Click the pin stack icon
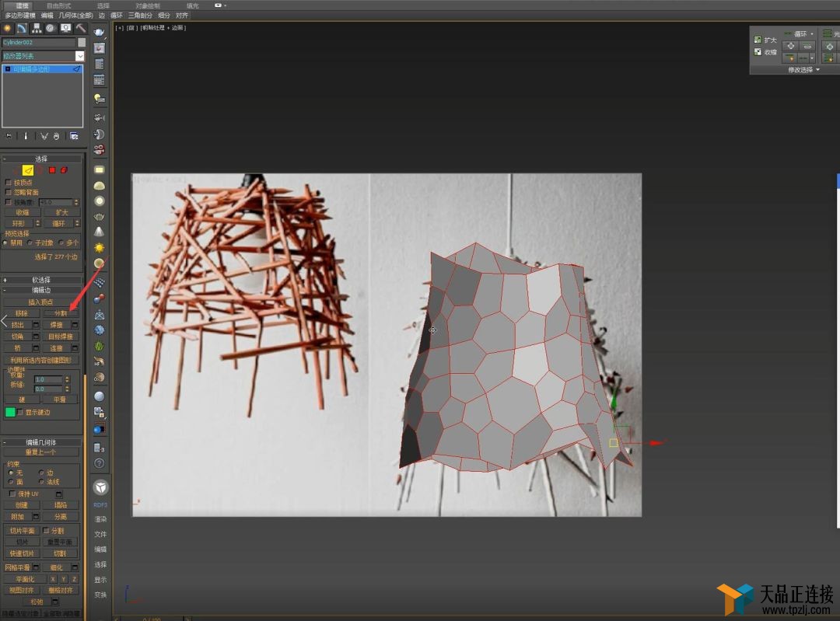Image resolution: width=840 pixels, height=621 pixels. pos(9,136)
